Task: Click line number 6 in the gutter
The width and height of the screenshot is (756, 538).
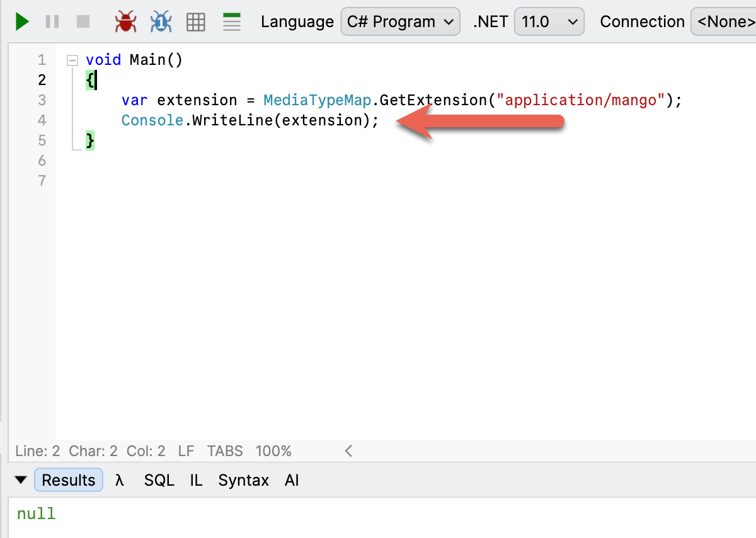Action: coord(42,161)
